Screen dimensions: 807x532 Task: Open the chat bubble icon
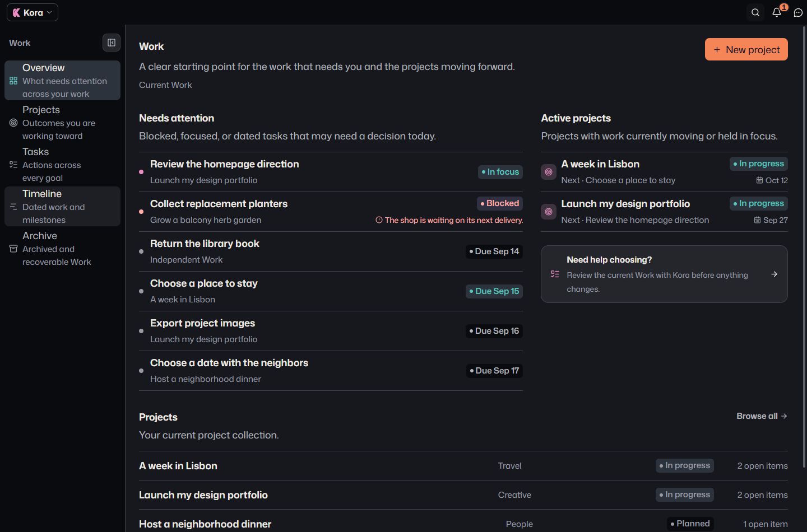pyautogui.click(x=799, y=12)
